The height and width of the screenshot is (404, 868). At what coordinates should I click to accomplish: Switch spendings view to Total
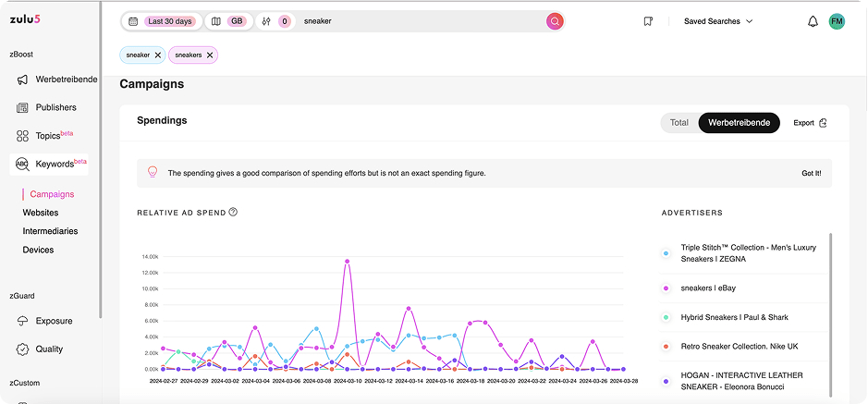tap(679, 123)
